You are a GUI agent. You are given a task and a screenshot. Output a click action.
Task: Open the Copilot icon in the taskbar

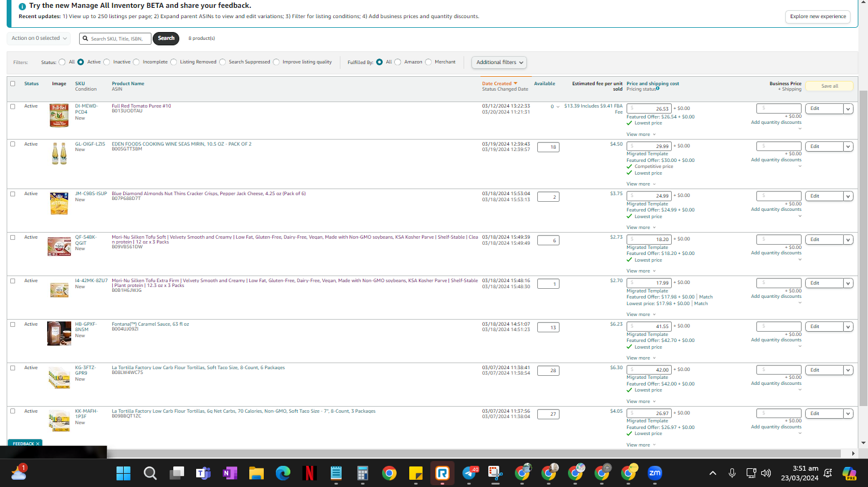coord(849,473)
